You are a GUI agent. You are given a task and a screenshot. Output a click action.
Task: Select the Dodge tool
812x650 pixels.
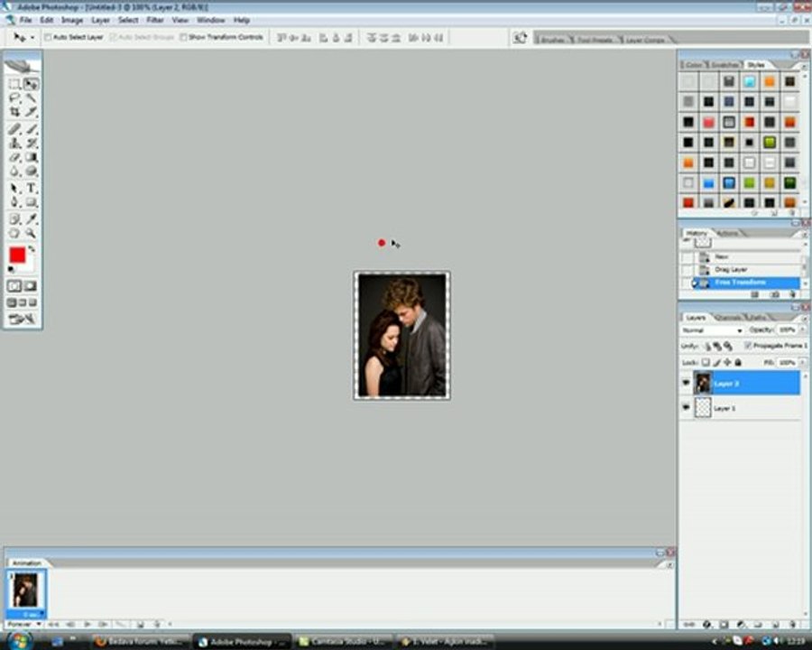click(31, 171)
